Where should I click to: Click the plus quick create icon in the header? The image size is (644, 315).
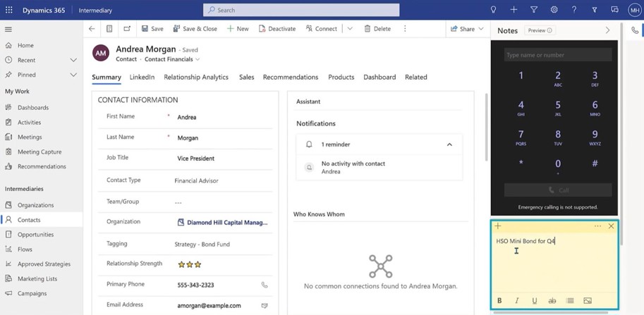pyautogui.click(x=514, y=10)
